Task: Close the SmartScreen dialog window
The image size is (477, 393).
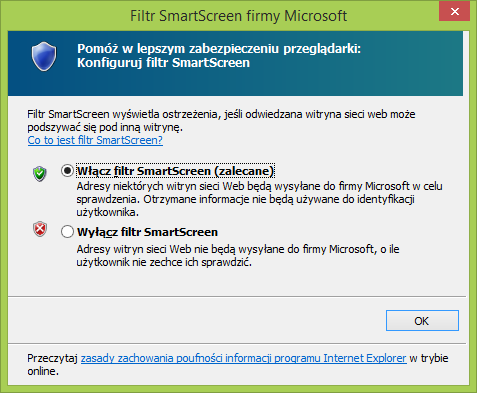Action: (455, 12)
